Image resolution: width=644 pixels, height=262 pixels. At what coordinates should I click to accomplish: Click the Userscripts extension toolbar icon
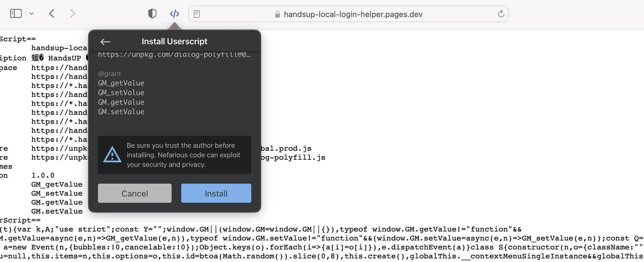(x=174, y=14)
